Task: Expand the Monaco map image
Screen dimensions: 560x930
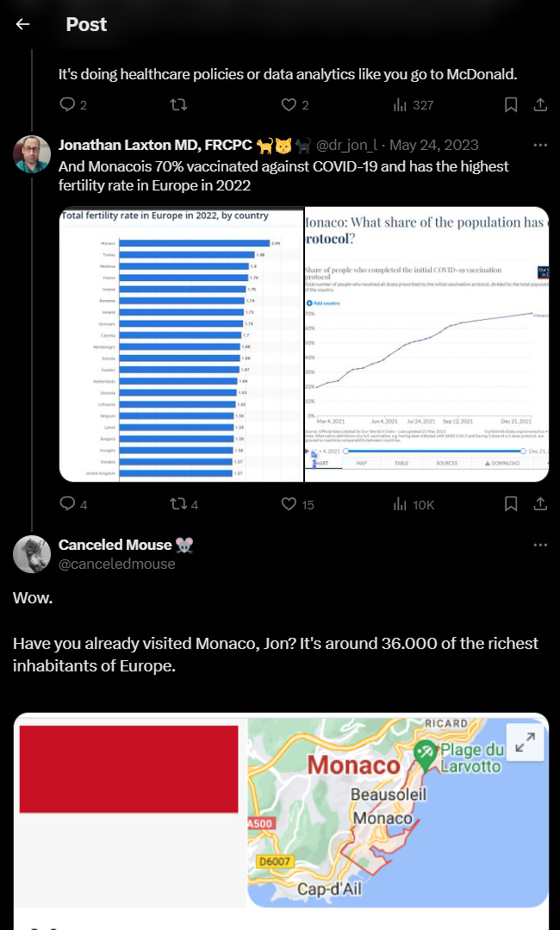Action: click(x=525, y=742)
